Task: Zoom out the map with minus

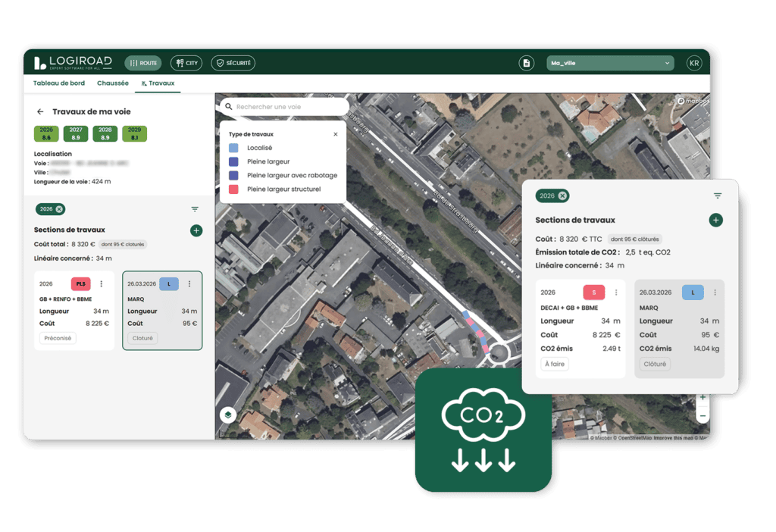Action: 702,416
